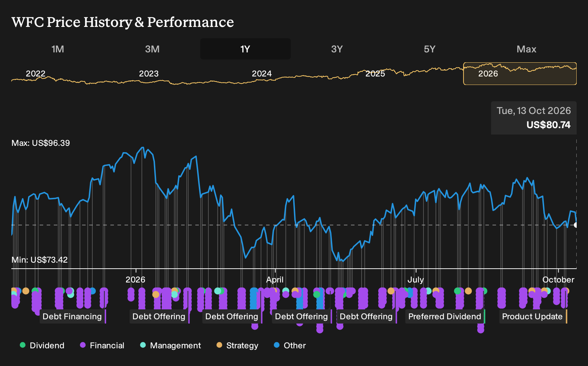Viewport: 588px width, 366px height.
Task: Click the 'US$80.74' price value
Action: tap(548, 125)
